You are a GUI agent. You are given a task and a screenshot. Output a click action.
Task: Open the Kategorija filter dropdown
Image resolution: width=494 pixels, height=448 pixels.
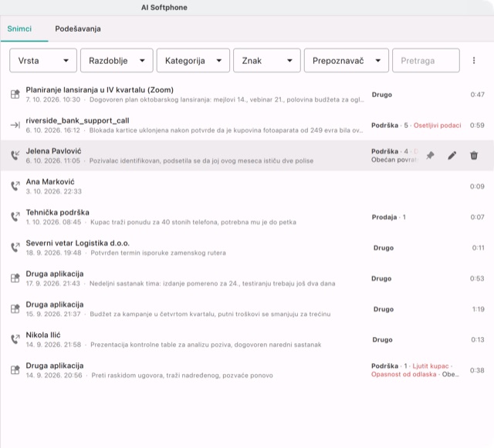193,60
